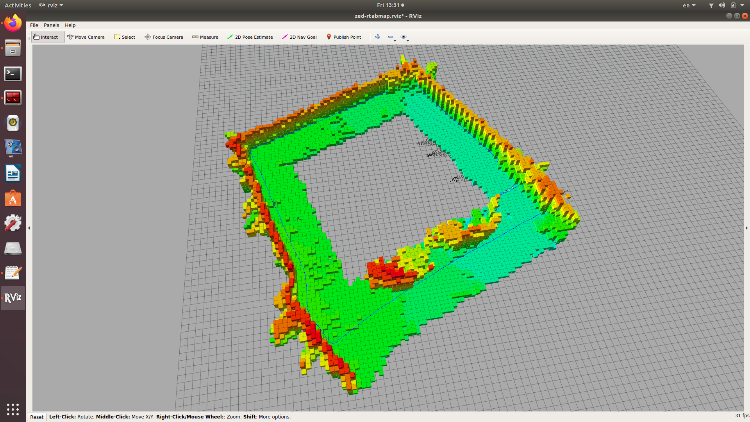This screenshot has width=750, height=422.
Task: Click the blue add-tool plus icon
Action: [377, 37]
